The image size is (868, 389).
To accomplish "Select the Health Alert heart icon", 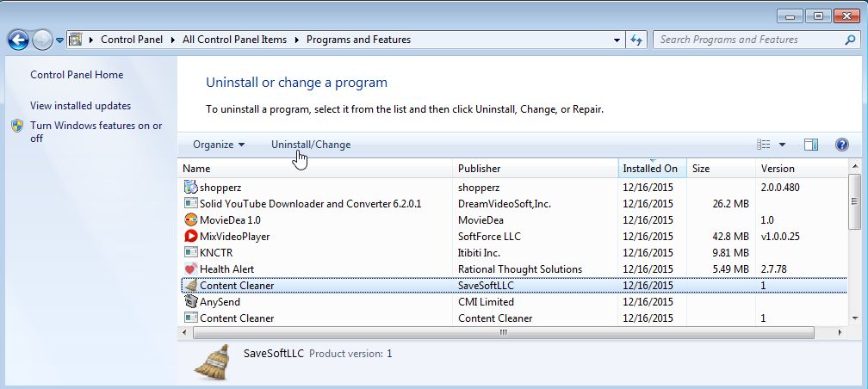I will 191,269.
